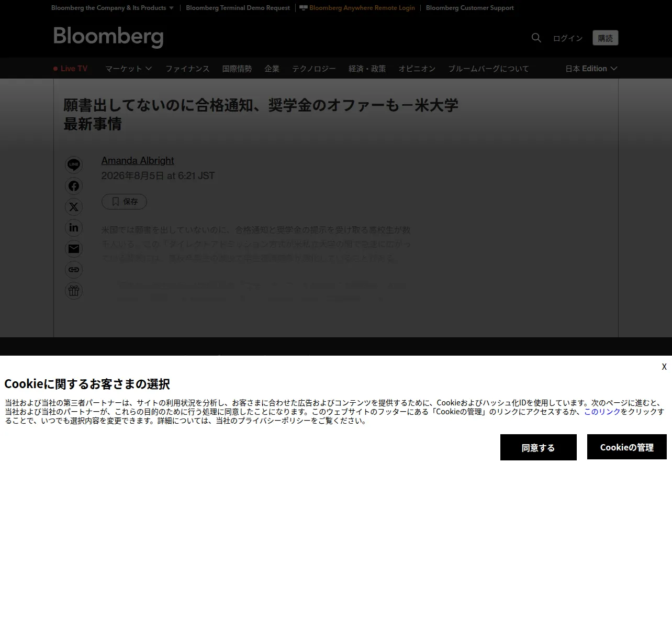Open ブルームバーグについて page
This screenshot has height=639, width=672.
(489, 69)
